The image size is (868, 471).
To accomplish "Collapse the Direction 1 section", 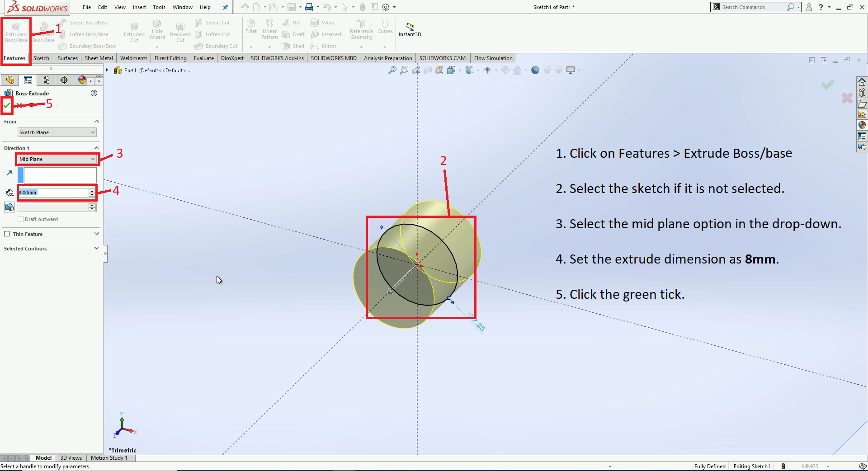I will click(96, 148).
